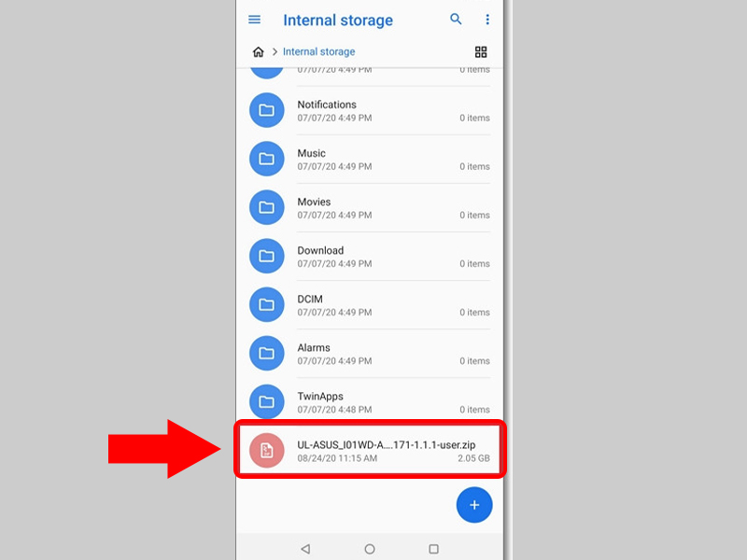Viewport: 747px width, 560px height.
Task: Select the UL-ASUS_I01WD user.zip file name
Action: 387,445
